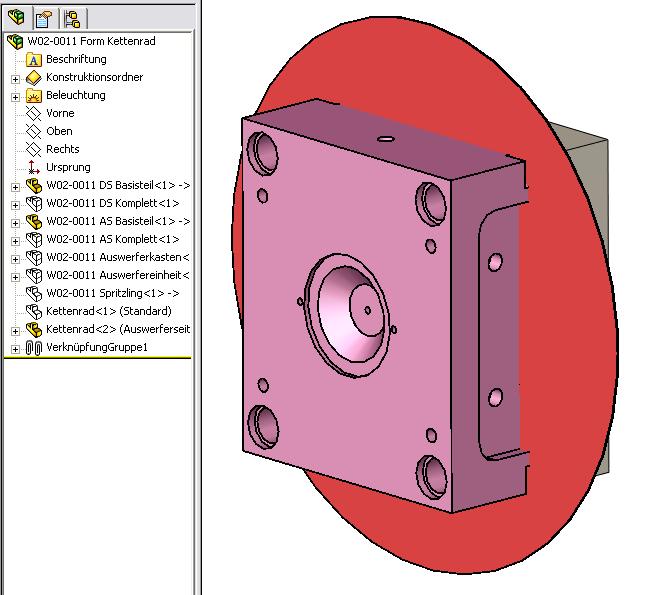656x595 pixels.
Task: Expand the W02-0011 DS Komplett<1> node
Action: pyautogui.click(x=15, y=205)
